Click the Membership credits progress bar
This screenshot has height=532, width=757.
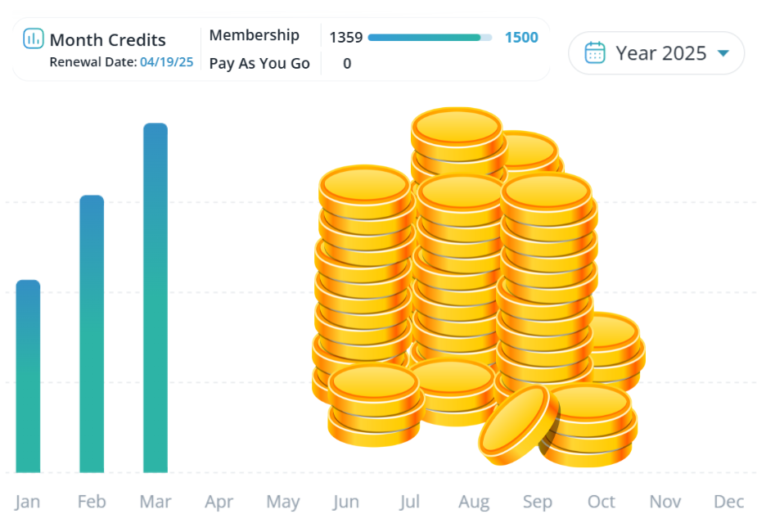point(430,38)
